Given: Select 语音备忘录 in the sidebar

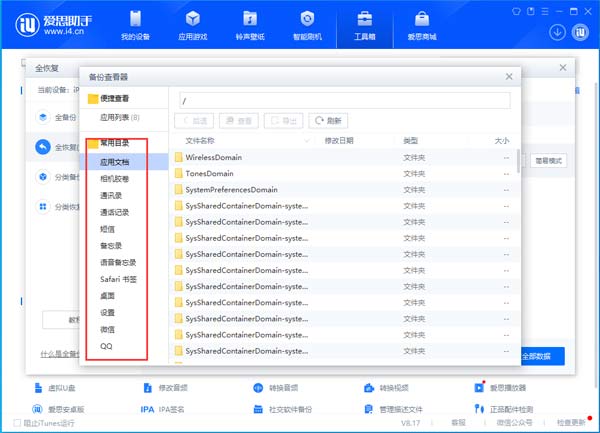Looking at the screenshot, I should (118, 262).
